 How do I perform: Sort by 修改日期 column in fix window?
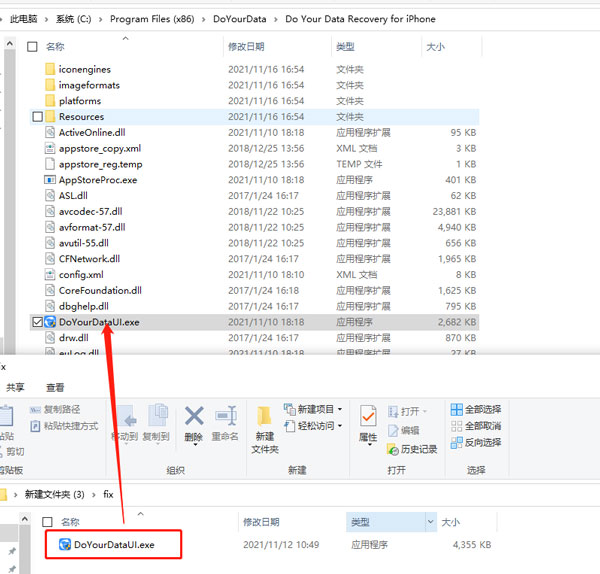tap(261, 522)
